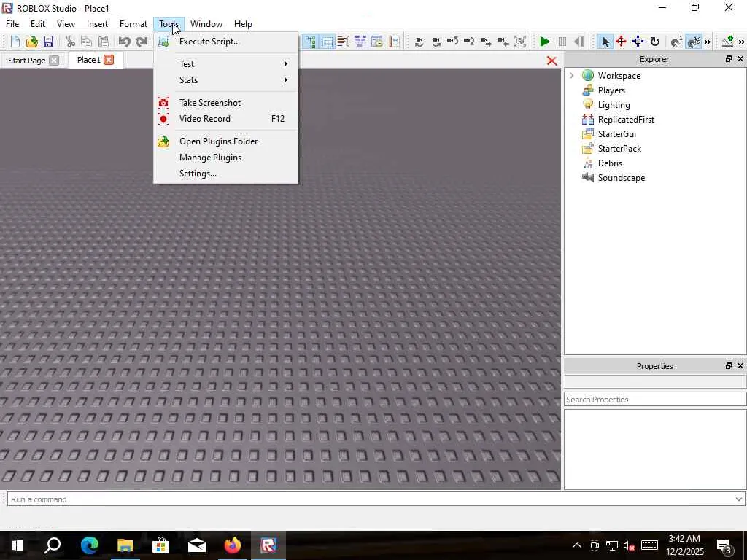Choose Open Plugins Folder
This screenshot has height=560, width=747.
(x=226, y=141)
